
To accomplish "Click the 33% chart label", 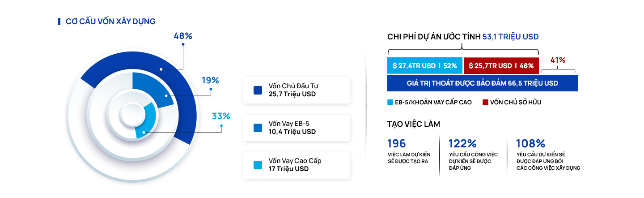I will 221,116.
